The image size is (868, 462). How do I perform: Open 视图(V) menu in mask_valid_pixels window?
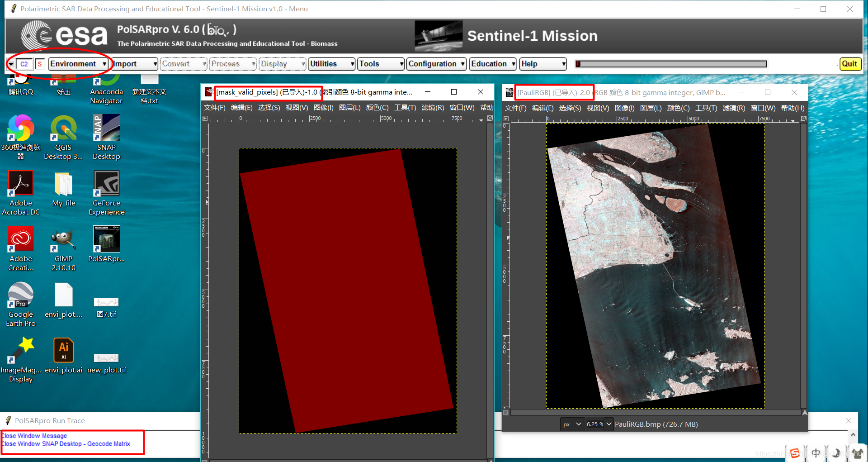(297, 108)
